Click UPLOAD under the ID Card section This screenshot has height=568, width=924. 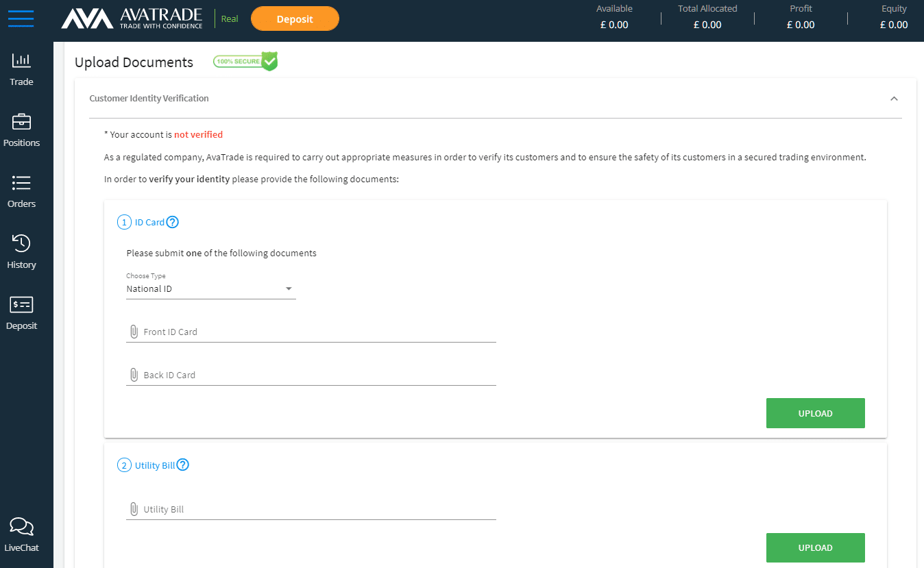(815, 413)
